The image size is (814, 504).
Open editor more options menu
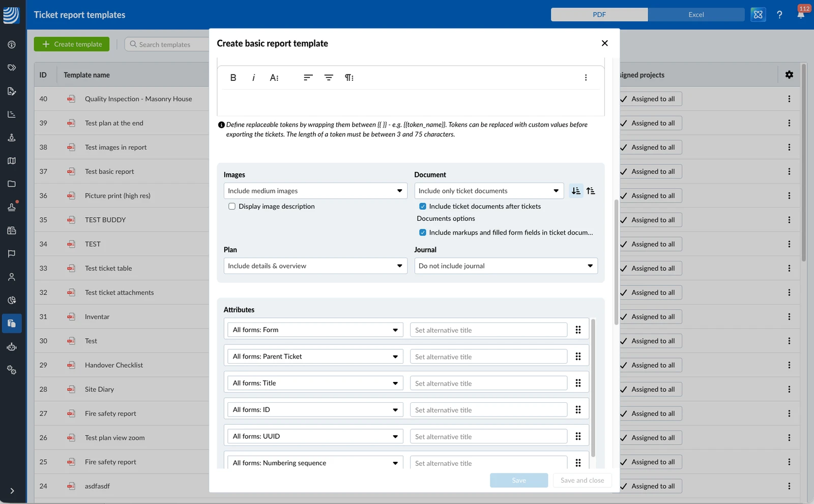pyautogui.click(x=586, y=78)
